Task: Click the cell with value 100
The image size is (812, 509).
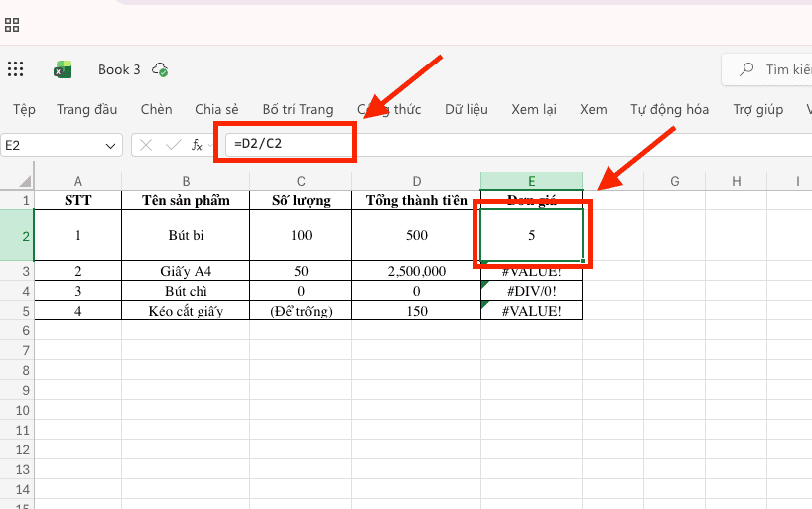Action: pos(301,235)
